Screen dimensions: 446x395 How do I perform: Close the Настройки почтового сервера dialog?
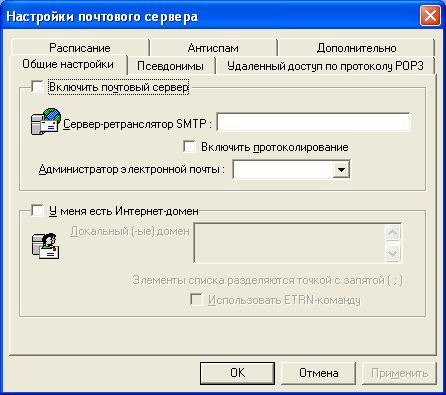(x=430, y=16)
